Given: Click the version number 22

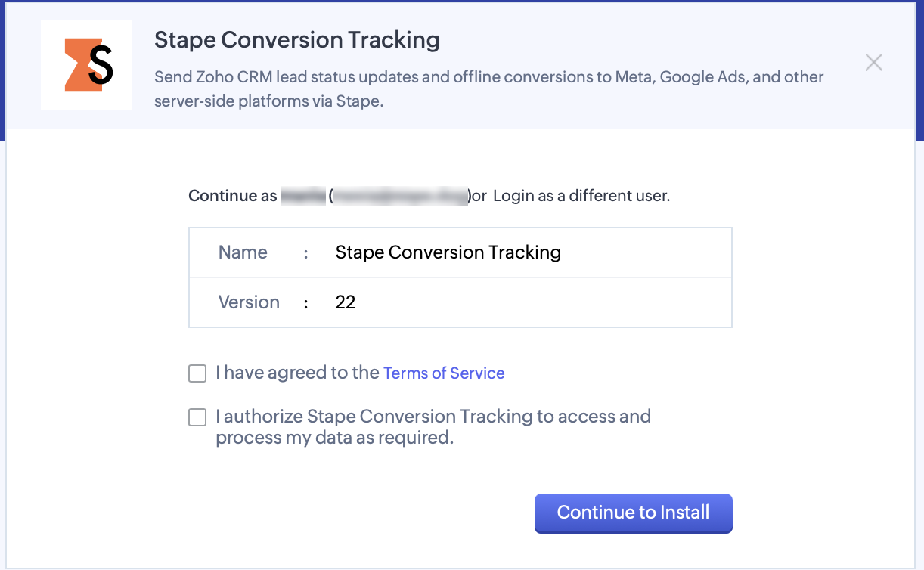Looking at the screenshot, I should (346, 302).
